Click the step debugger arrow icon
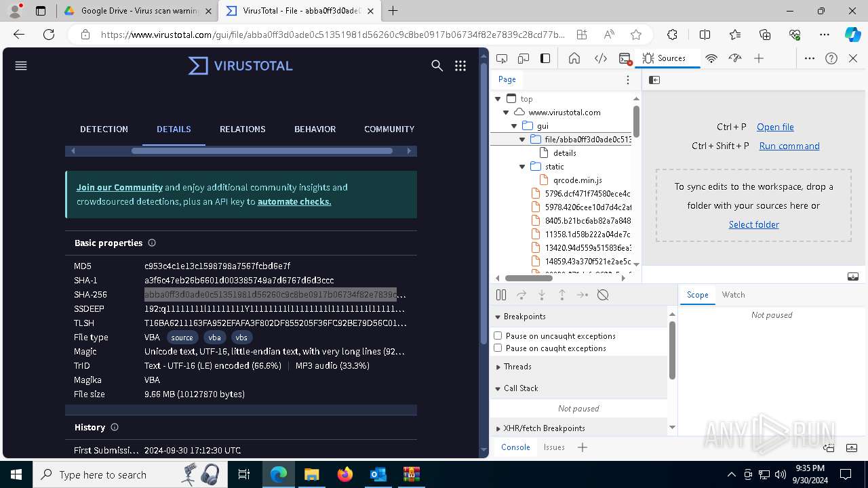Viewport: 868px width, 488px height. click(583, 295)
